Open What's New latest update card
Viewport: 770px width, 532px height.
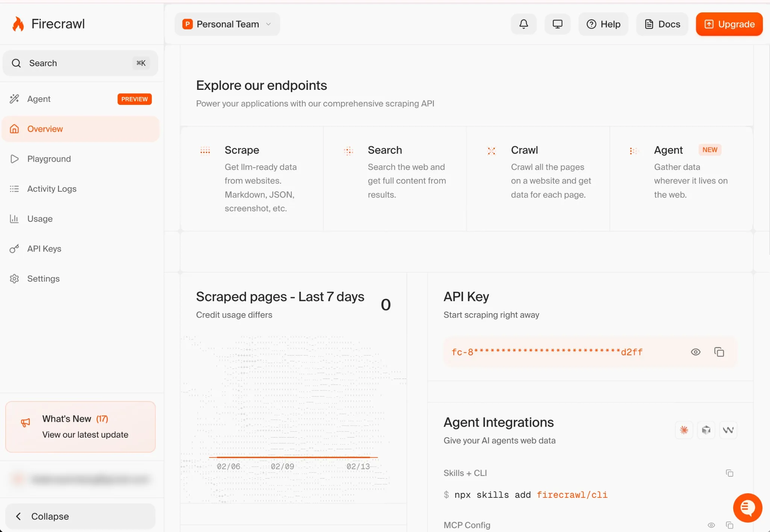point(80,427)
